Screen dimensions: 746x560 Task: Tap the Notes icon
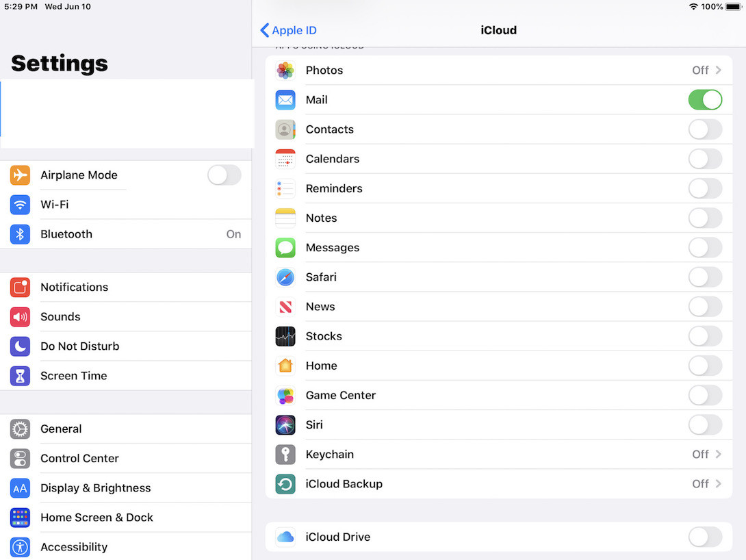point(285,218)
